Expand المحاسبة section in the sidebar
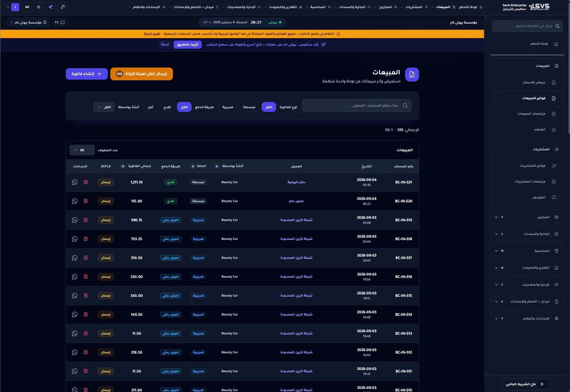 [527, 251]
